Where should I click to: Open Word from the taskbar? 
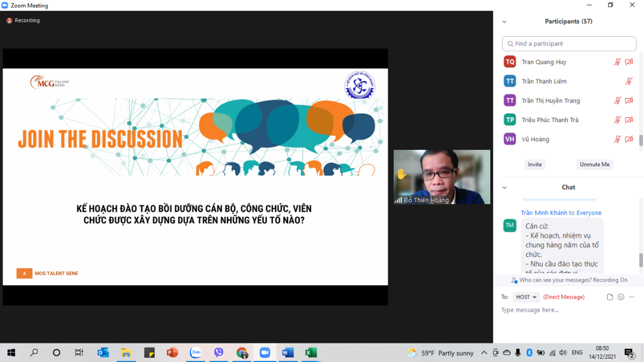click(288, 352)
